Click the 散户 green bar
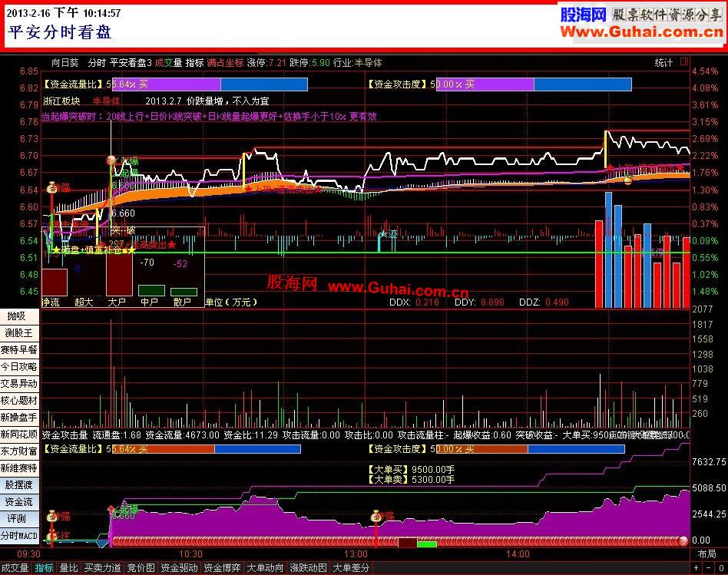Image resolution: width=728 pixels, height=575 pixels. (184, 292)
